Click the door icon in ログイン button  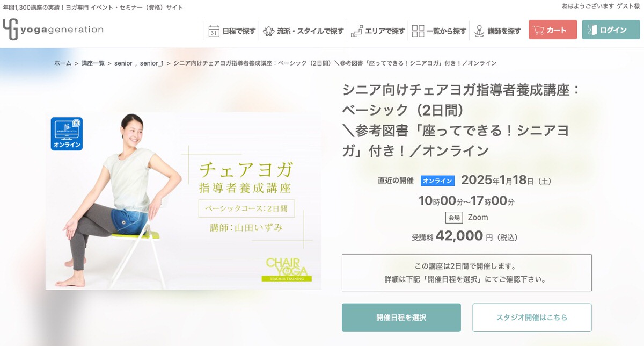click(x=592, y=30)
